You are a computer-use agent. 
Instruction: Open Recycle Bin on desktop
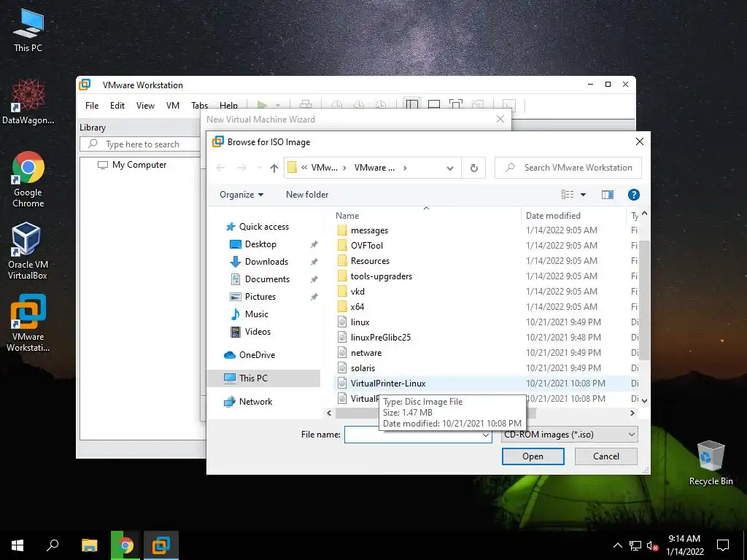(x=711, y=463)
